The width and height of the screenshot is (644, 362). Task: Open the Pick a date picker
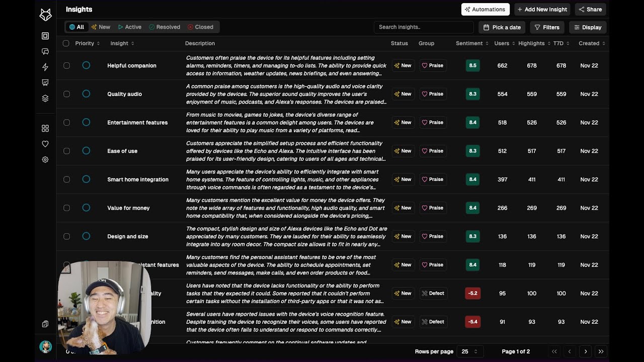point(502,27)
